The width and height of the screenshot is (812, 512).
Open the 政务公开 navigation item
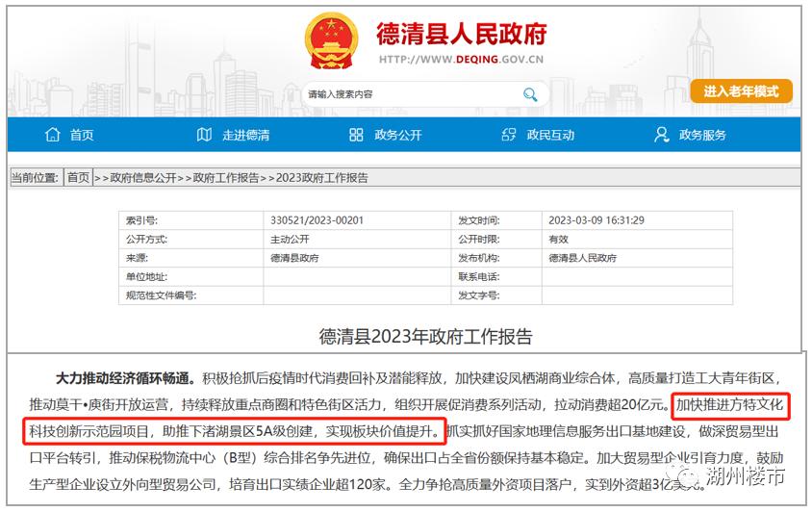(x=398, y=136)
